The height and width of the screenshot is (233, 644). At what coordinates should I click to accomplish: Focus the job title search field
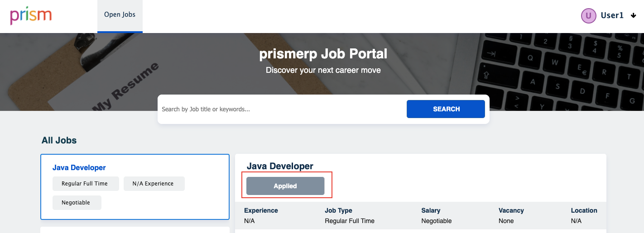click(x=281, y=109)
